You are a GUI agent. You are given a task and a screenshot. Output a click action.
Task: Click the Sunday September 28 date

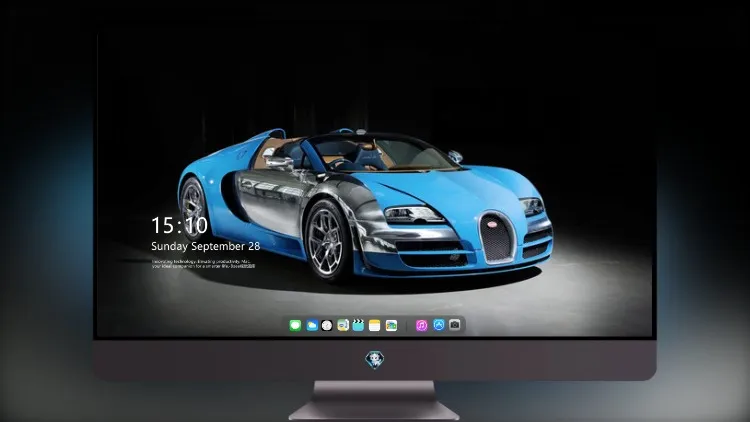coord(206,246)
